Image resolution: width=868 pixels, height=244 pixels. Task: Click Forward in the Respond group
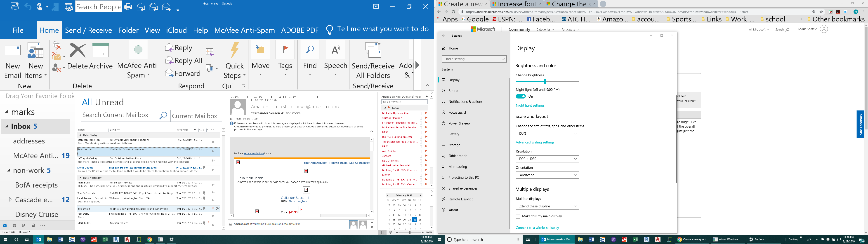183,73
